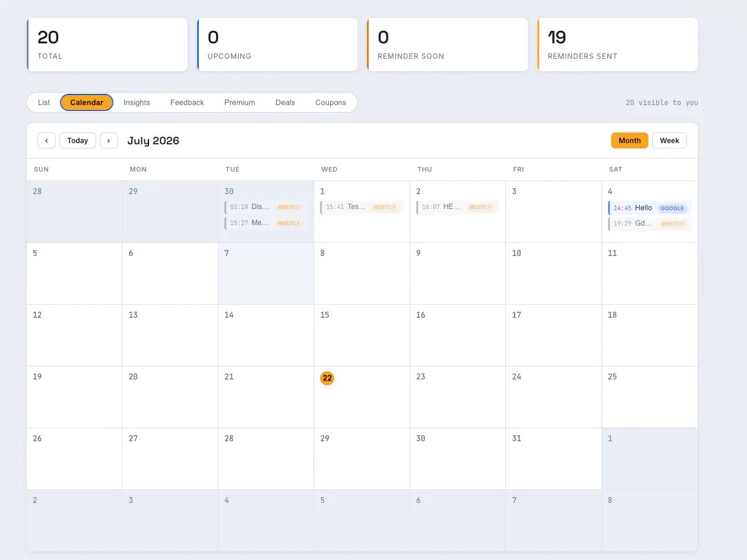Go to previous month with left chevron
This screenshot has height=560, width=747.
click(x=46, y=141)
